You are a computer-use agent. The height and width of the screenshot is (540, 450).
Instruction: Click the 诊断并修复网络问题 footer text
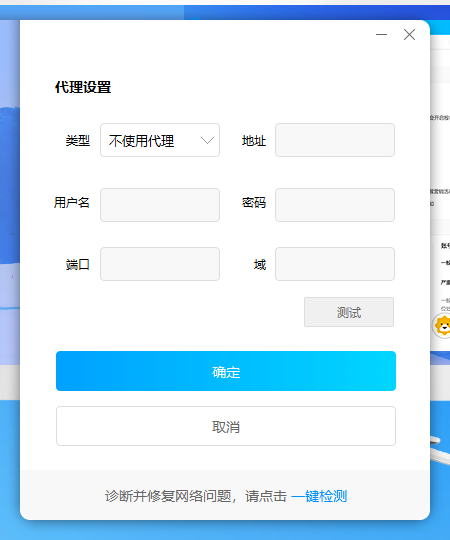point(168,496)
